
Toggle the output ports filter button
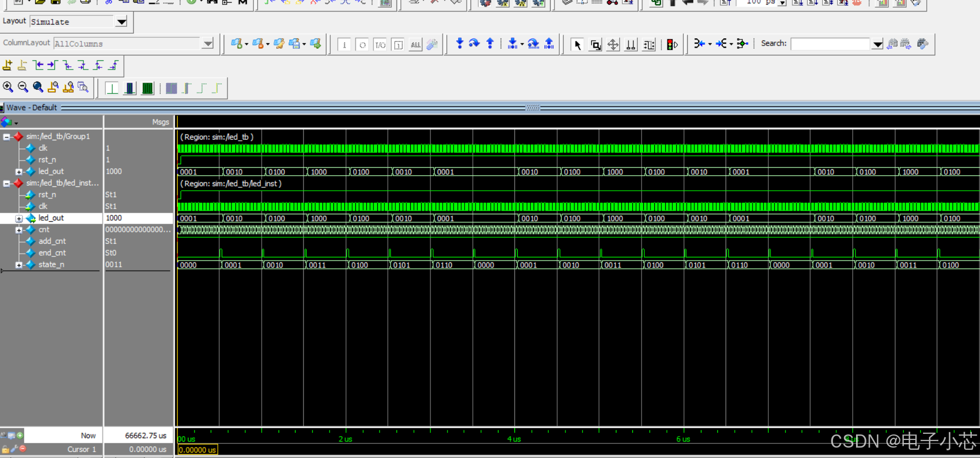362,44
